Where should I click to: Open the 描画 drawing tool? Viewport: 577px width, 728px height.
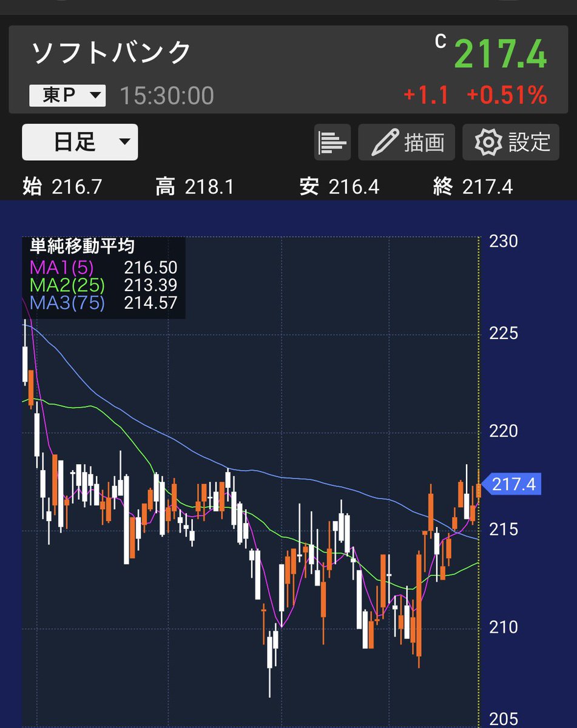(407, 143)
